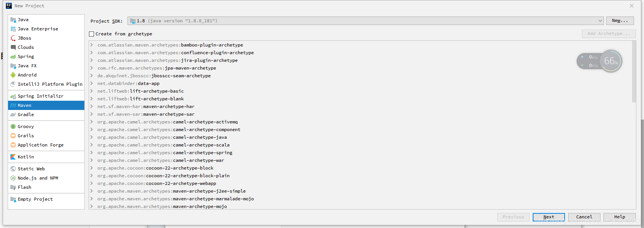The image size is (644, 228).
Task: Close the New Project dialog
Action: coord(632,6)
